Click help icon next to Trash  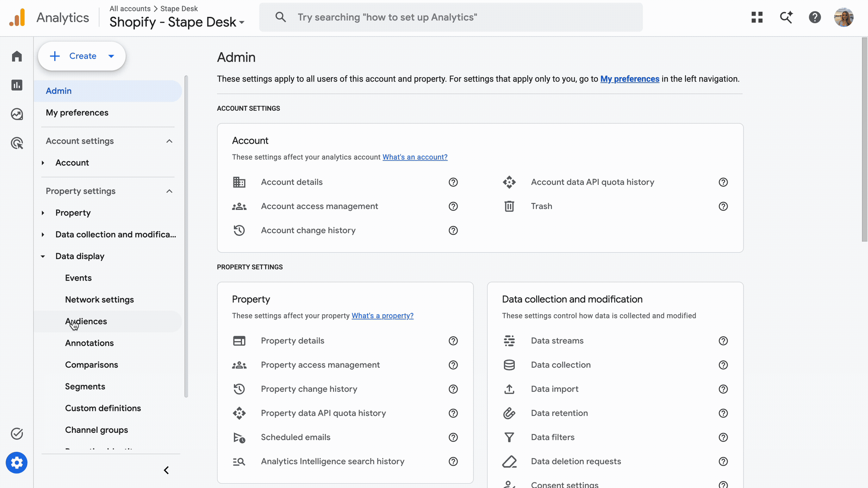click(x=723, y=206)
